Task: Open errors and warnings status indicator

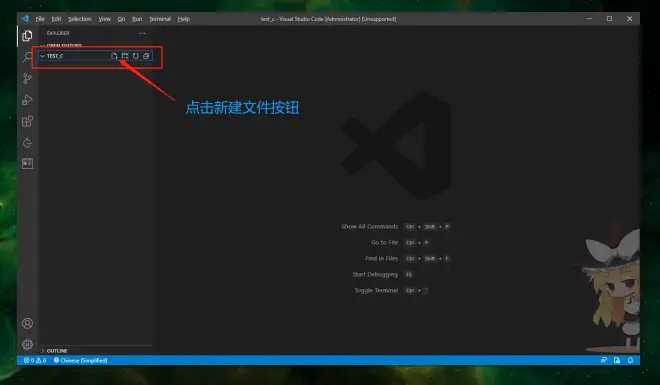Action: pos(35,361)
